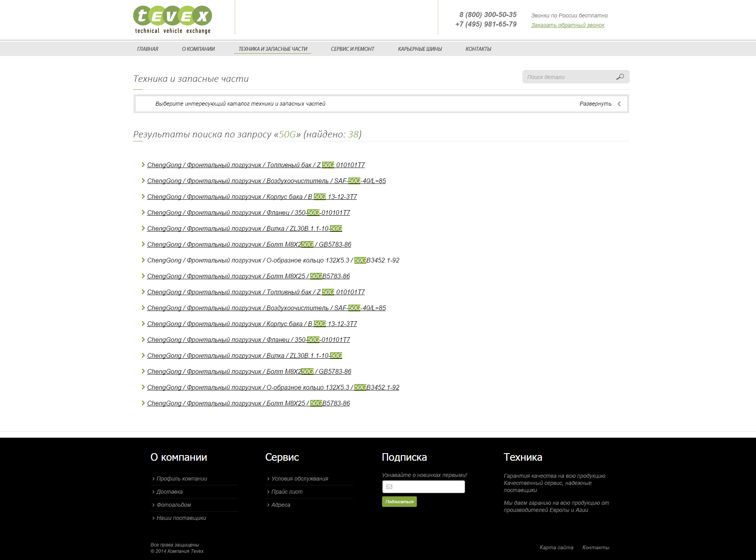Click phone number +7 (495) 981-65-79
This screenshot has width=756, height=560.
pyautogui.click(x=486, y=24)
